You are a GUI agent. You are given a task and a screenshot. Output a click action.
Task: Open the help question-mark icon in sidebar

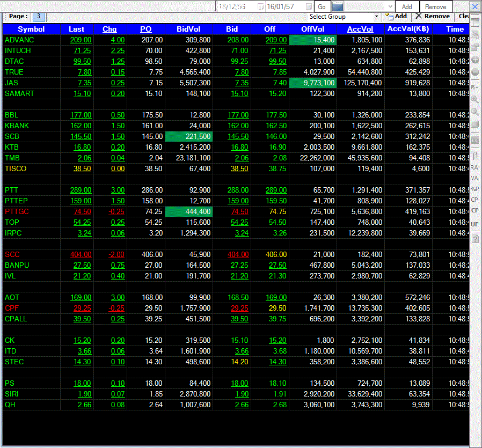tap(475, 238)
